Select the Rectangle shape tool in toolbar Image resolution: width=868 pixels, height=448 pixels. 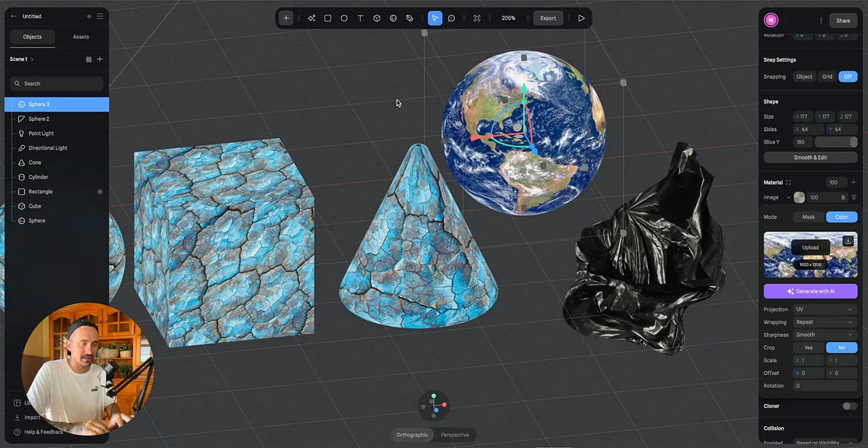[328, 18]
